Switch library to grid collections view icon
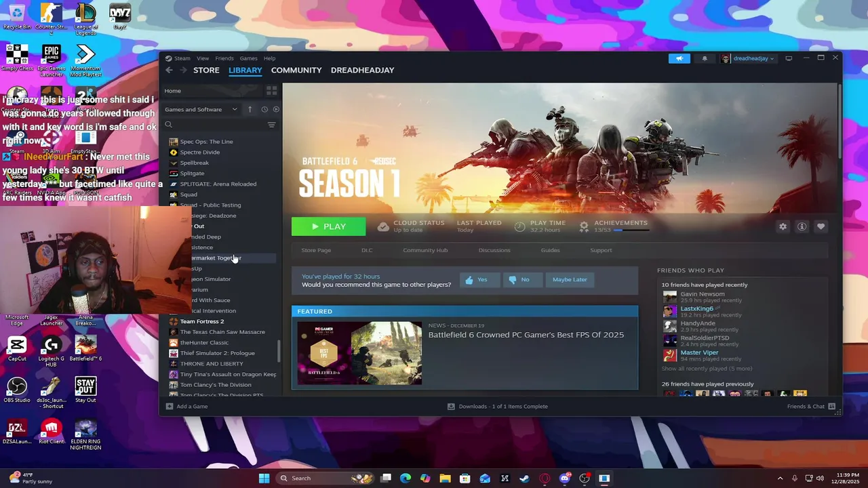Screen dimensions: 868x488 [x=271, y=90]
